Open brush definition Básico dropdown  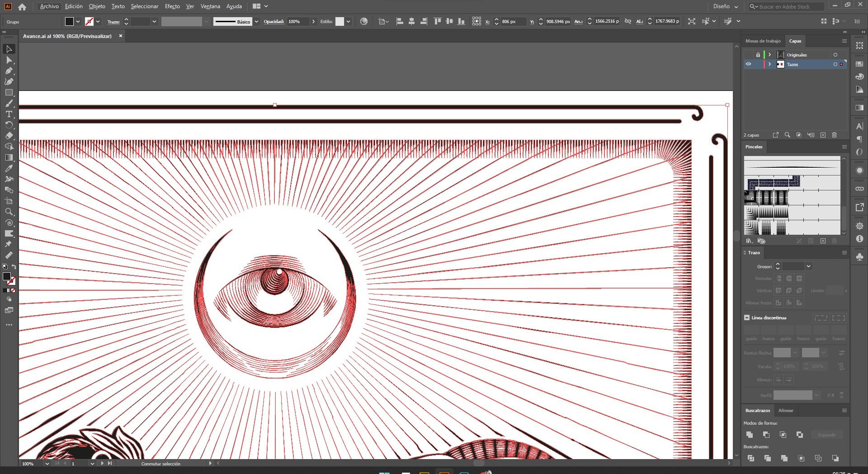(257, 21)
